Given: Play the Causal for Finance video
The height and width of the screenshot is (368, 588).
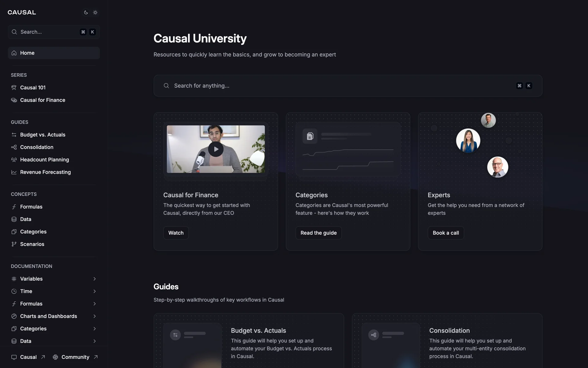Looking at the screenshot, I should pyautogui.click(x=216, y=149).
